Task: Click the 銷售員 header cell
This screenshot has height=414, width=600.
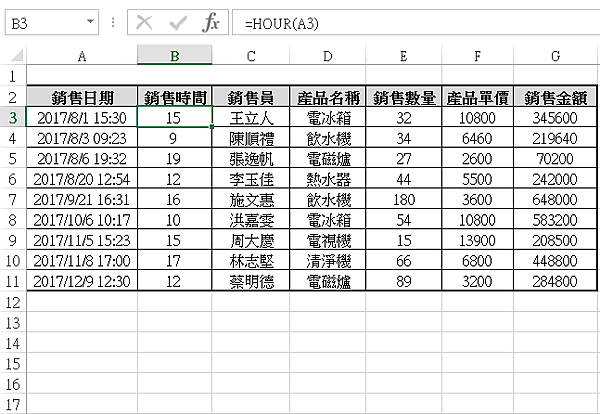Action: coord(251,97)
